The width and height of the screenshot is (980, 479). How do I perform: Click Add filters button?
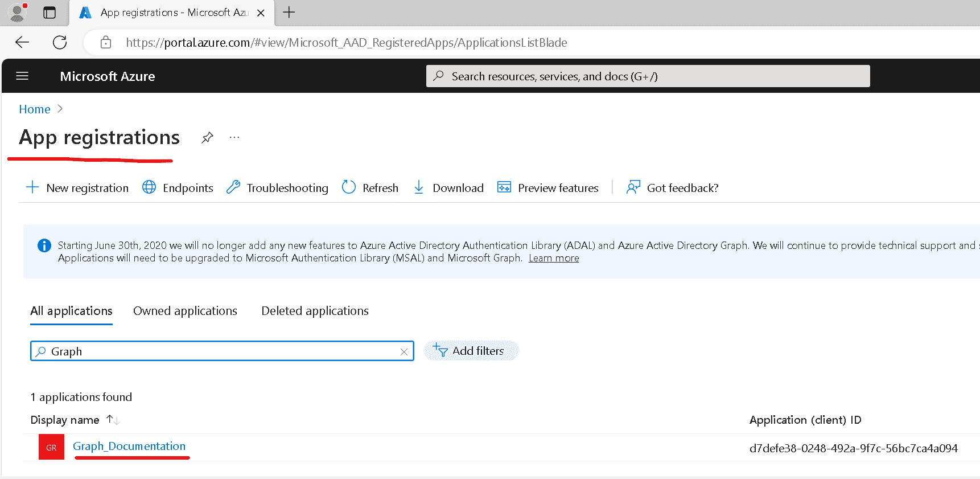(x=471, y=351)
